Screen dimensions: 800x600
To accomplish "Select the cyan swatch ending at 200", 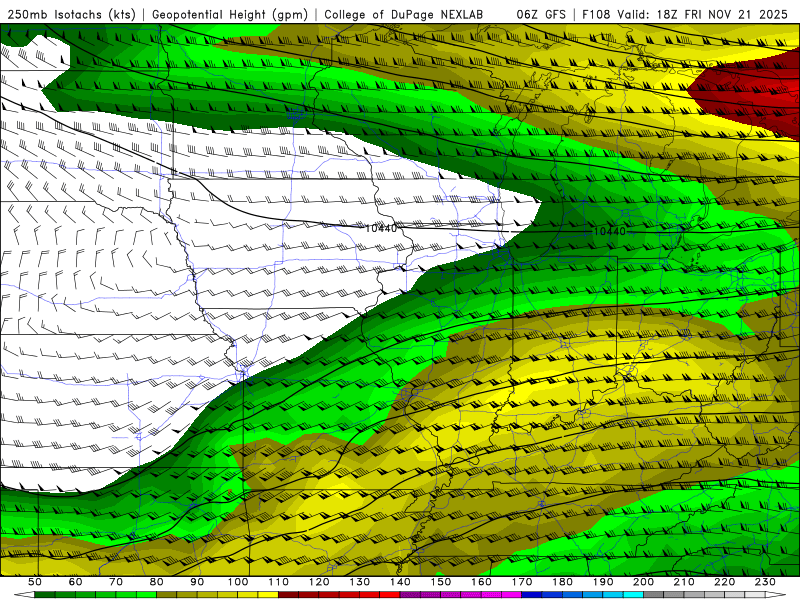I will click(633, 594).
